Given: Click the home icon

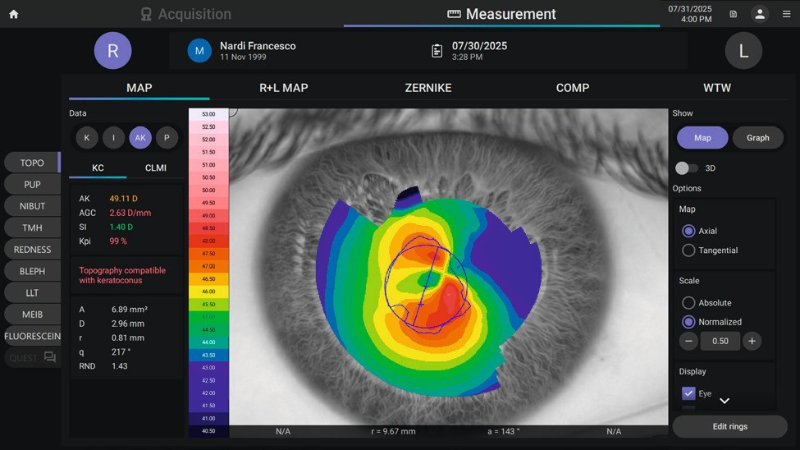Looking at the screenshot, I should [x=13, y=14].
